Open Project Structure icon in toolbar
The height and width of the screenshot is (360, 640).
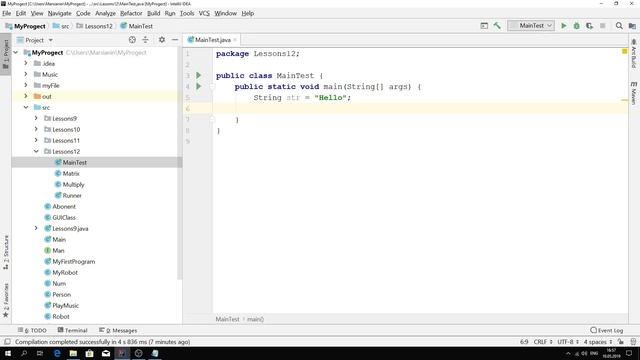click(x=632, y=26)
